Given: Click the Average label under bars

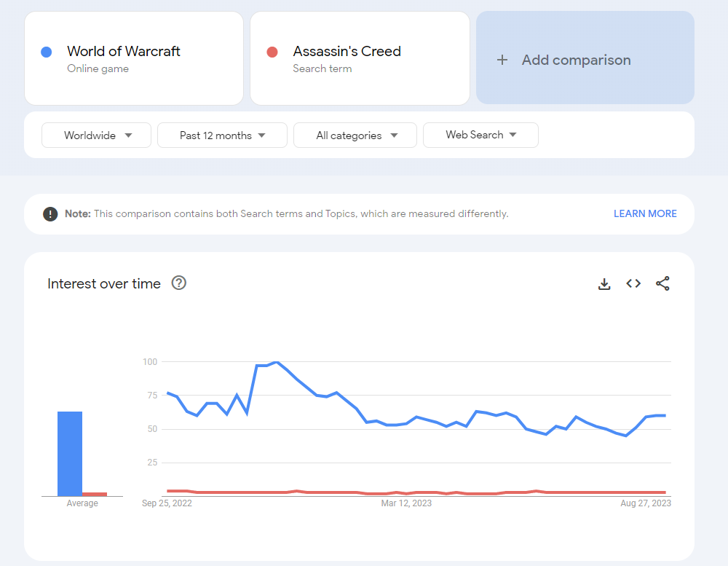Looking at the screenshot, I should (82, 503).
